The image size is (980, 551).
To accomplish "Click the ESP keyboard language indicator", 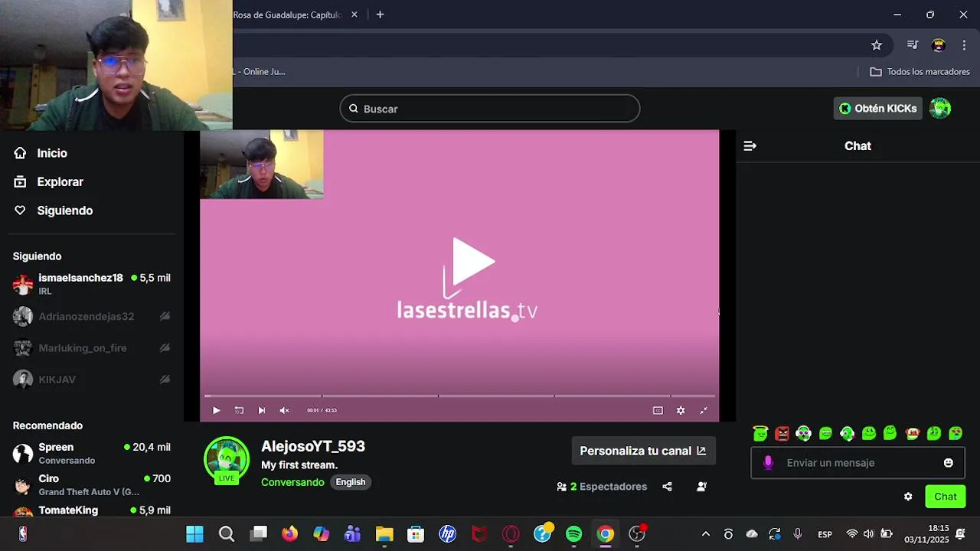I will pos(825,534).
